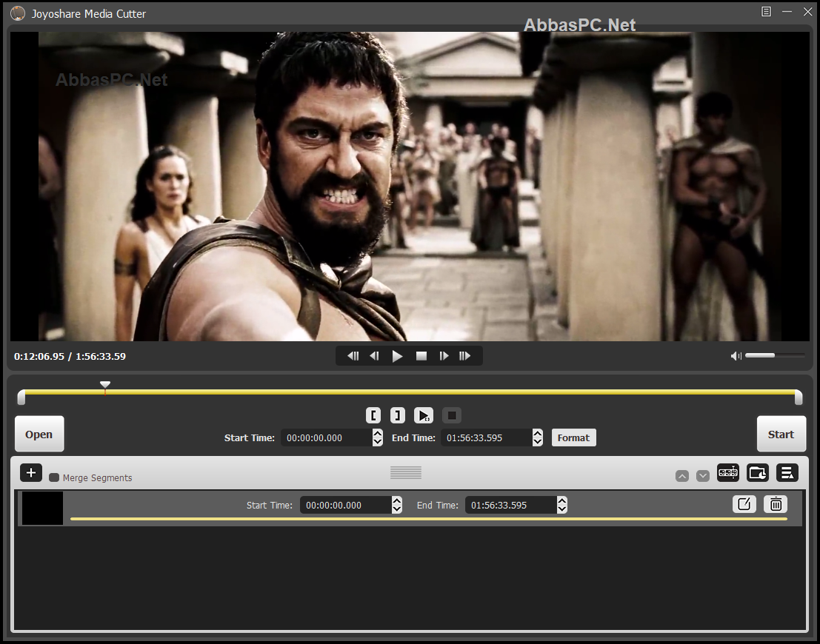This screenshot has width=820, height=644.
Task: Move segment down with chevron arrow
Action: (703, 476)
